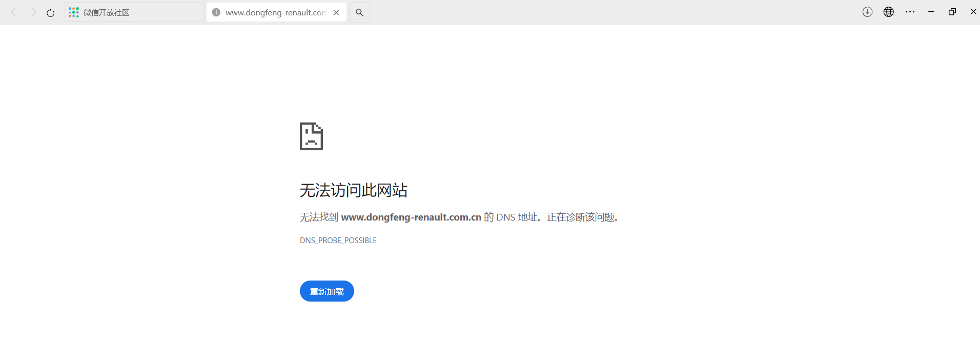Minimize the browser window

pyautogui.click(x=931, y=12)
